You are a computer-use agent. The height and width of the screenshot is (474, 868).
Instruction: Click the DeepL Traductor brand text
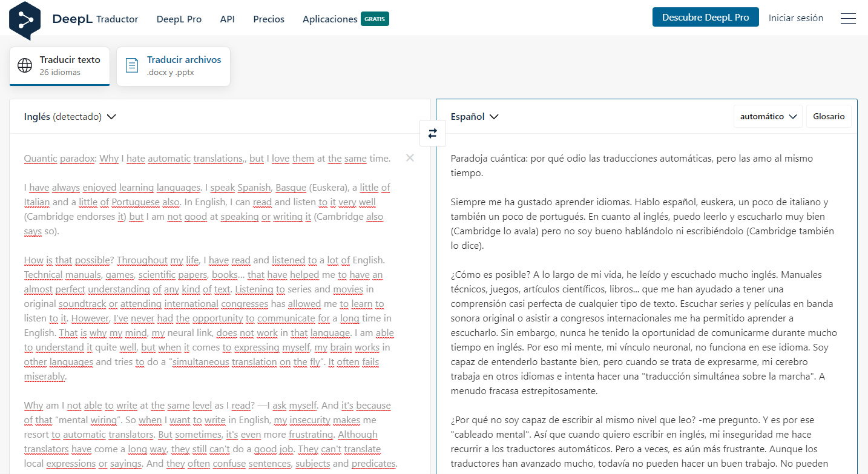point(95,19)
